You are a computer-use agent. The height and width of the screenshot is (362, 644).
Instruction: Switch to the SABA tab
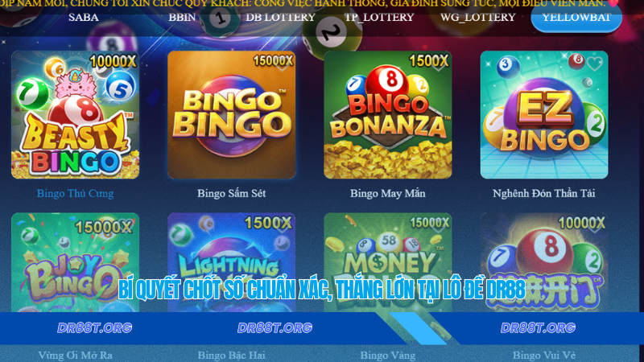click(84, 18)
